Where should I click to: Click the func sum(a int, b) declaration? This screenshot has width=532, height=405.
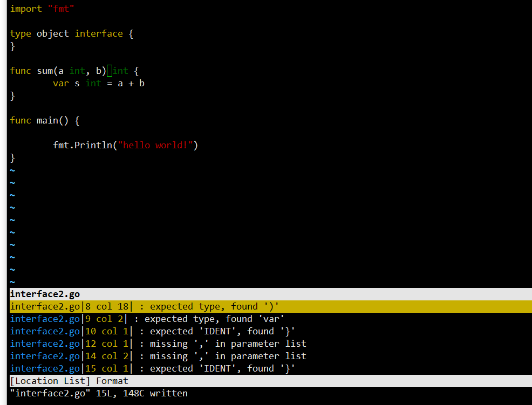(x=74, y=71)
